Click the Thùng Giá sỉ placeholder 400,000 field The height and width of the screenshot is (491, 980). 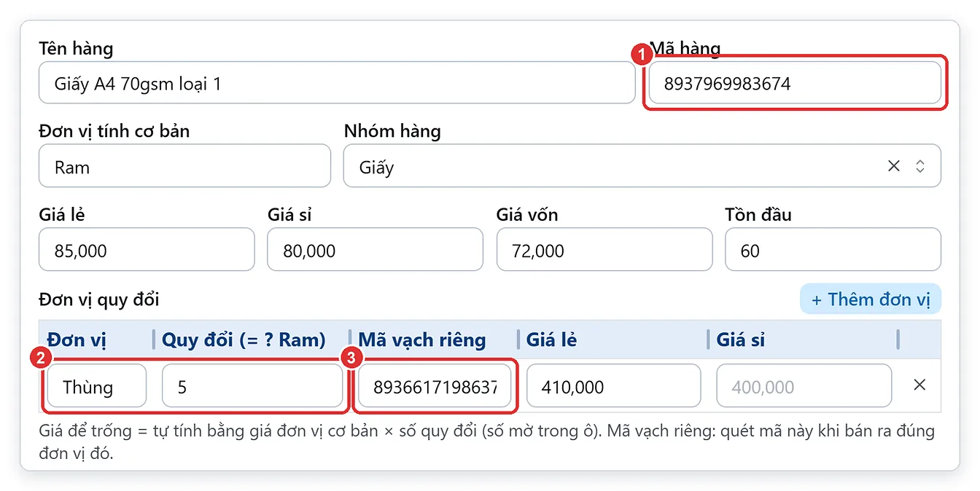click(804, 385)
